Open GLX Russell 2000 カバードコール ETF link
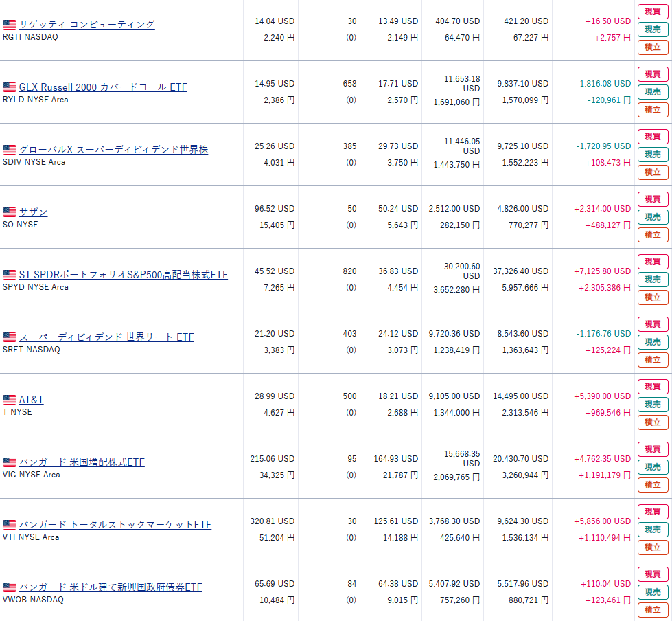 pos(103,87)
